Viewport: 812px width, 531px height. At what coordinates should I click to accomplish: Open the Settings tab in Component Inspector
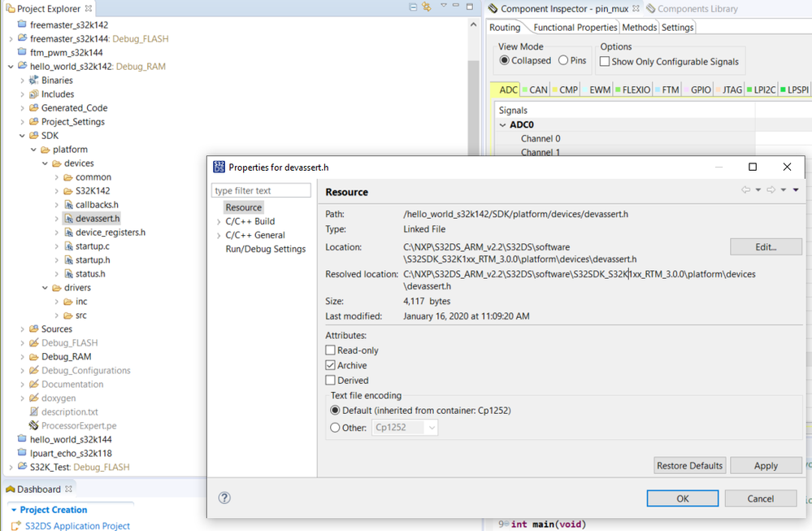[677, 28]
